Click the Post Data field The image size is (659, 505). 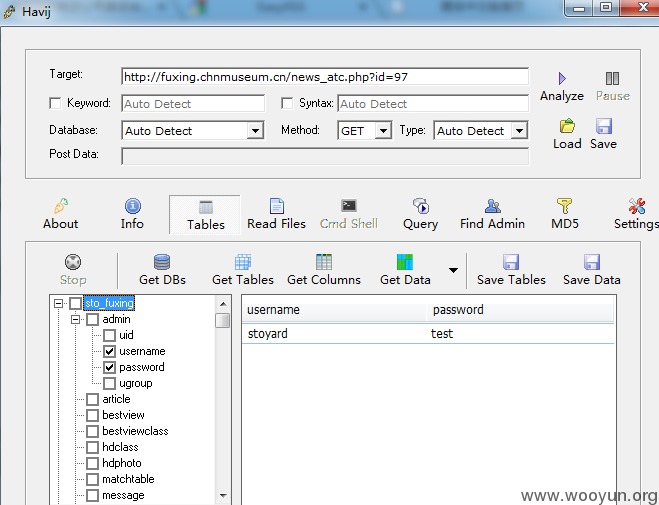[325, 156]
